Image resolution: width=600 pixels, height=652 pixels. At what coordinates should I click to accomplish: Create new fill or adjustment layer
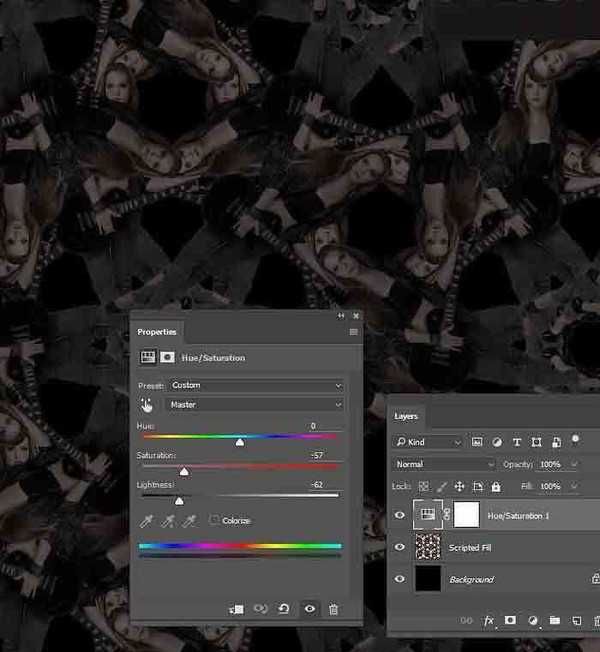click(x=533, y=621)
